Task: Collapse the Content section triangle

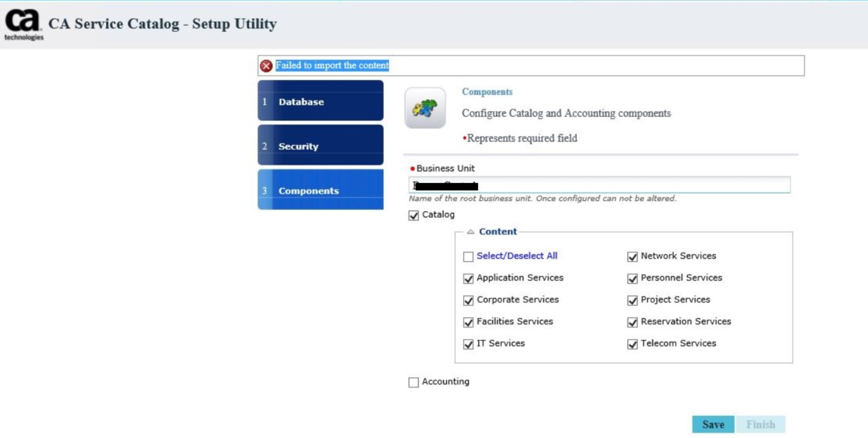Action: point(470,231)
